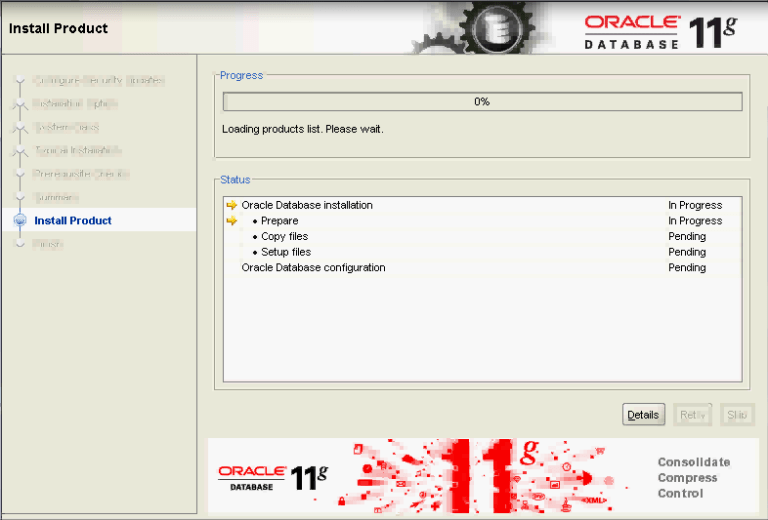
Task: Select the Typical Installation step
Action: point(77,150)
